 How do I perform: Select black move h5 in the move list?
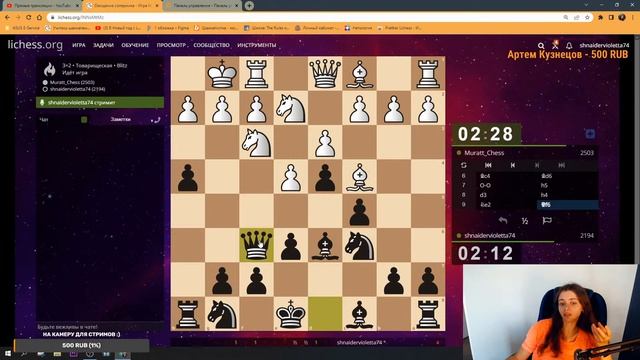pos(568,185)
